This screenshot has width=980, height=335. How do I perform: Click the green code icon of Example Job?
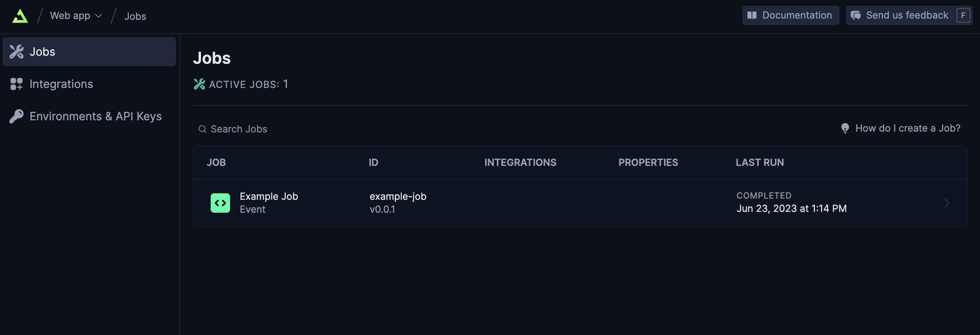[220, 203]
